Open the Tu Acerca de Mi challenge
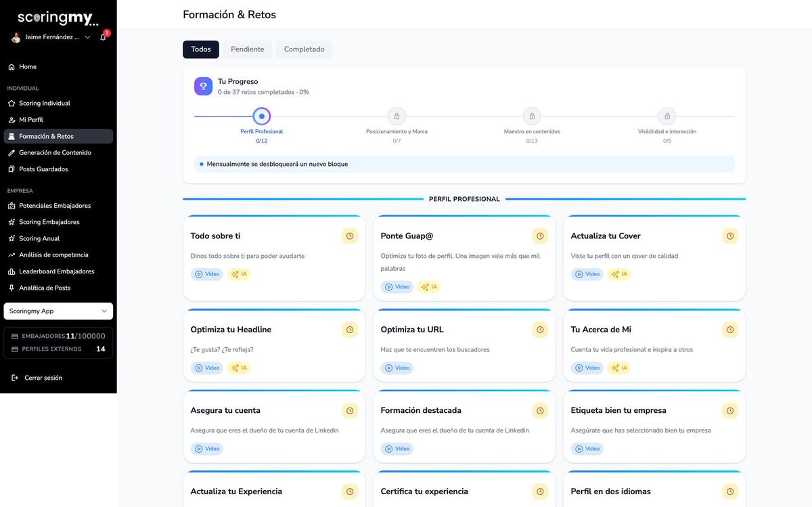This screenshot has height=507, width=812. pyautogui.click(x=654, y=345)
